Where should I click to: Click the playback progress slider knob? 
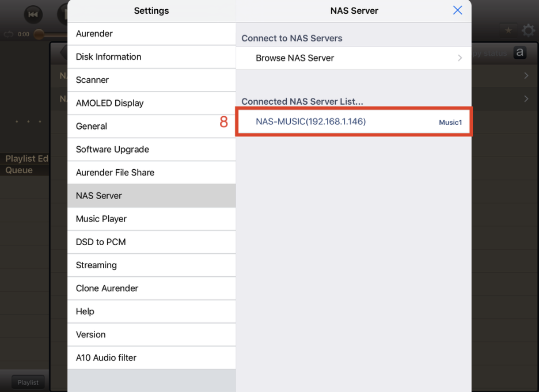point(39,34)
